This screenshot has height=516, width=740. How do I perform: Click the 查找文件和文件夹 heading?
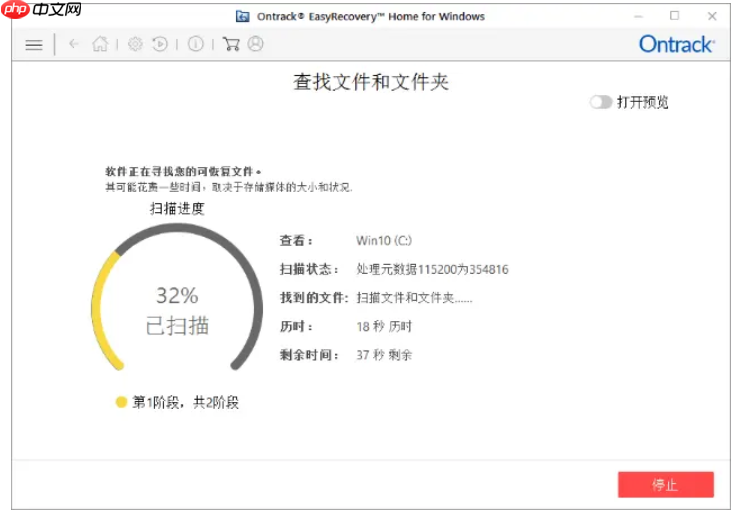coord(370,82)
